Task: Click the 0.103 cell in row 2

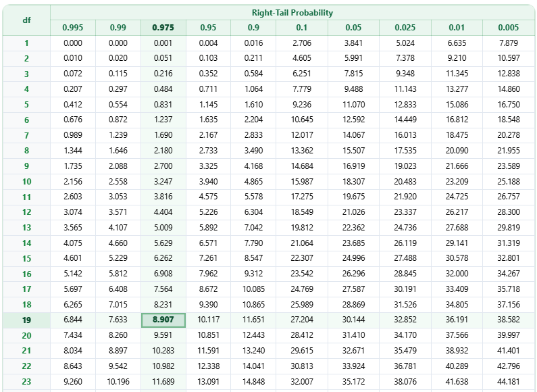Action: [208, 58]
